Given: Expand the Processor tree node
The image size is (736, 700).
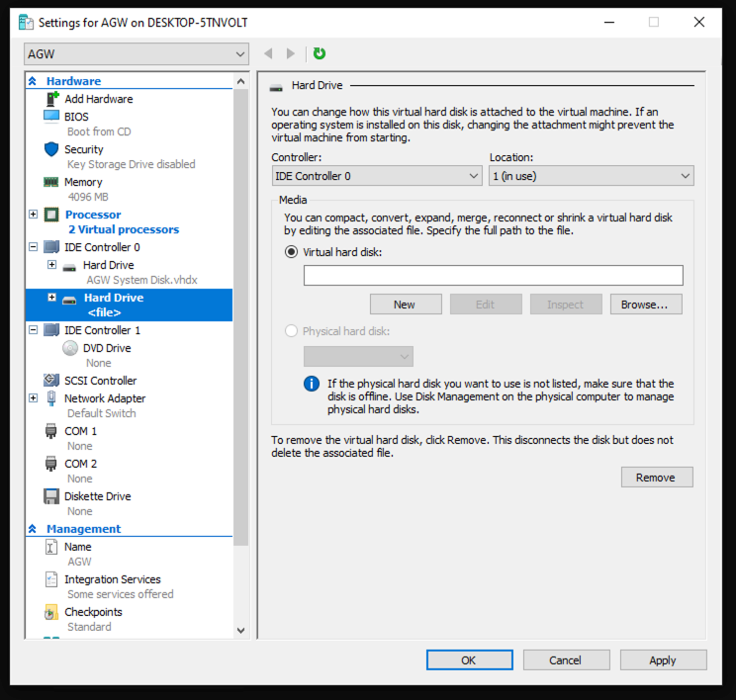Looking at the screenshot, I should [x=34, y=215].
